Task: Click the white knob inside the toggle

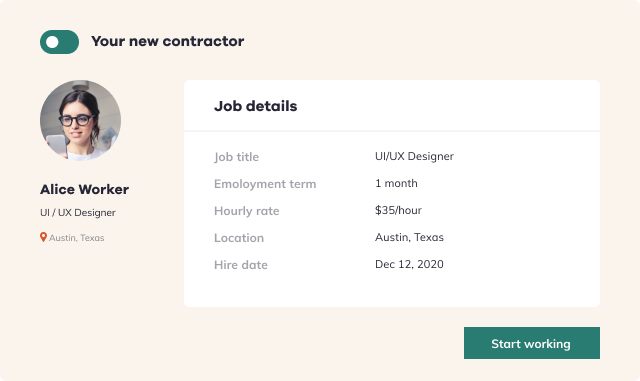Action: (x=52, y=42)
